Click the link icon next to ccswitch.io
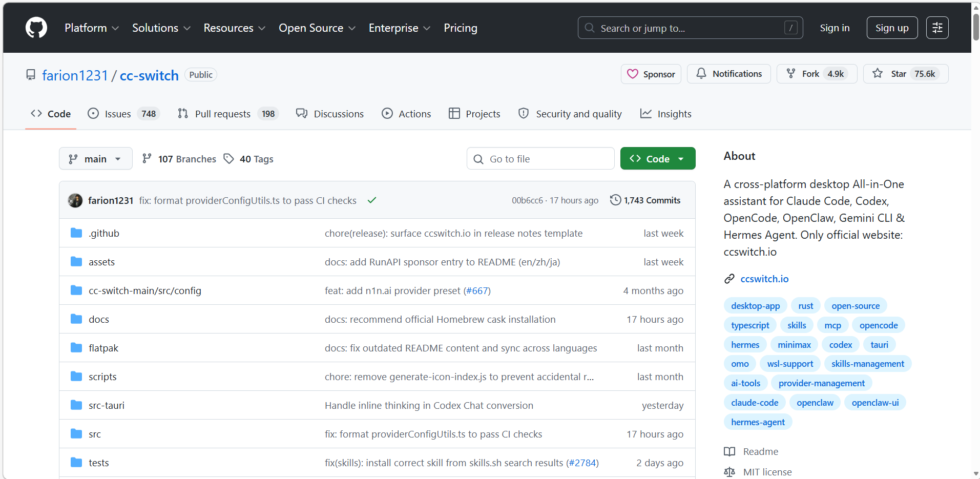980x479 pixels. 729,279
